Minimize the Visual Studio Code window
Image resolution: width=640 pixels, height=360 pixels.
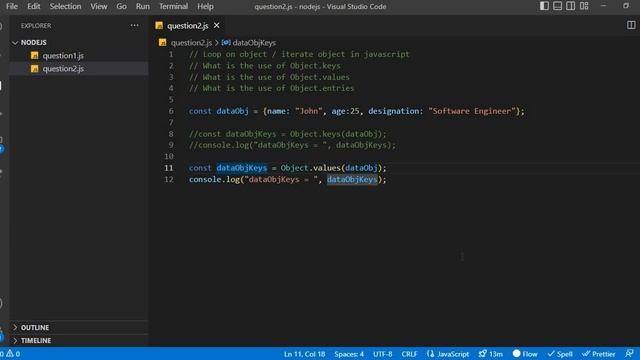(x=603, y=6)
